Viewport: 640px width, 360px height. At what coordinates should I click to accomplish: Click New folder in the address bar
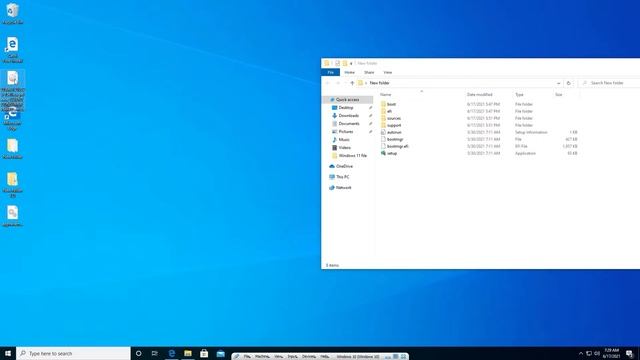coord(380,83)
